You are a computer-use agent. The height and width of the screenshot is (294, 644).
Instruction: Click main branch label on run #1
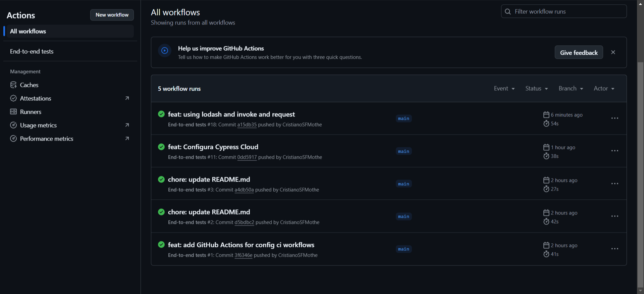point(404,249)
